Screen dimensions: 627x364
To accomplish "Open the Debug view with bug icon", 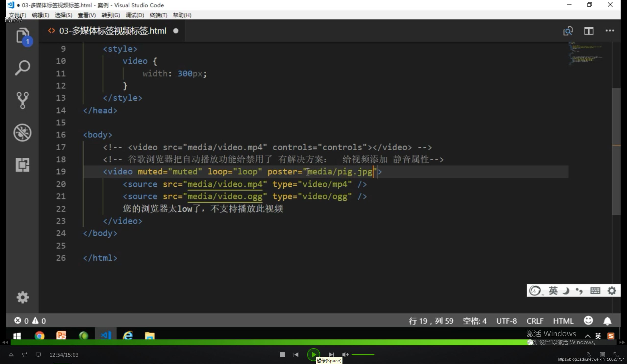I will (x=22, y=132).
